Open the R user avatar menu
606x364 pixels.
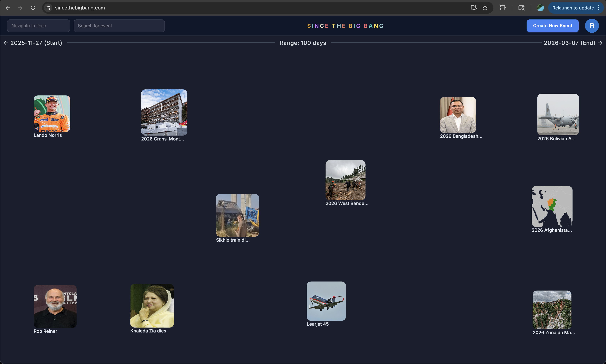[591, 26]
